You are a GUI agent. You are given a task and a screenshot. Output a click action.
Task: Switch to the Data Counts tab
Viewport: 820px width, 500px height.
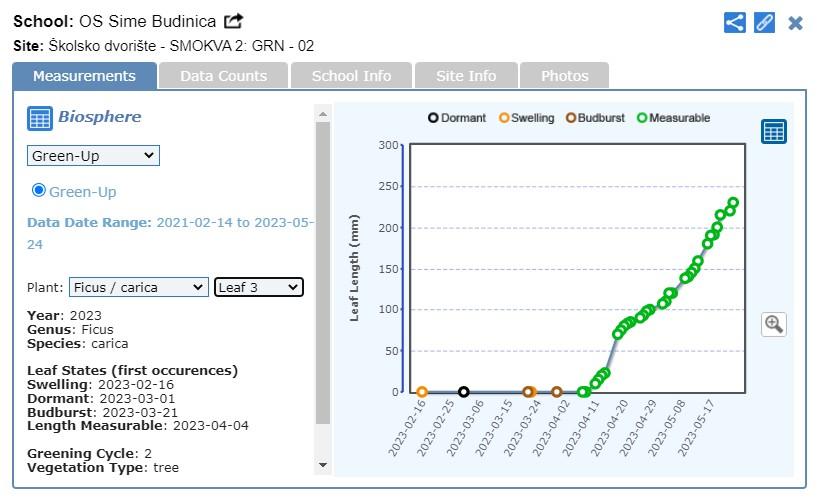click(x=223, y=76)
